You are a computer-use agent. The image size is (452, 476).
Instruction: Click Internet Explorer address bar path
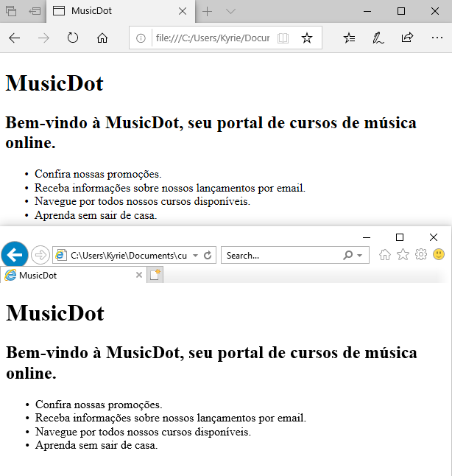tap(129, 256)
